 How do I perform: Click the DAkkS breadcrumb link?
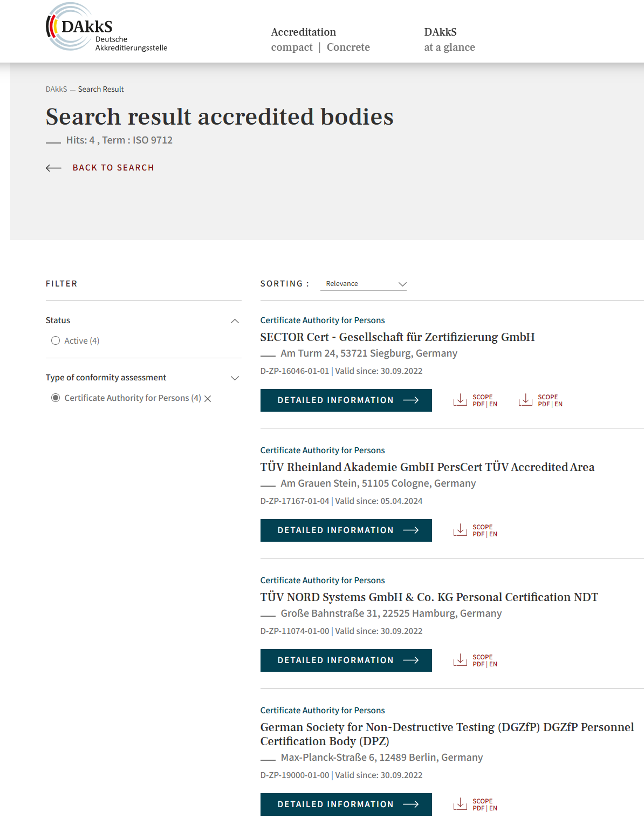click(57, 89)
